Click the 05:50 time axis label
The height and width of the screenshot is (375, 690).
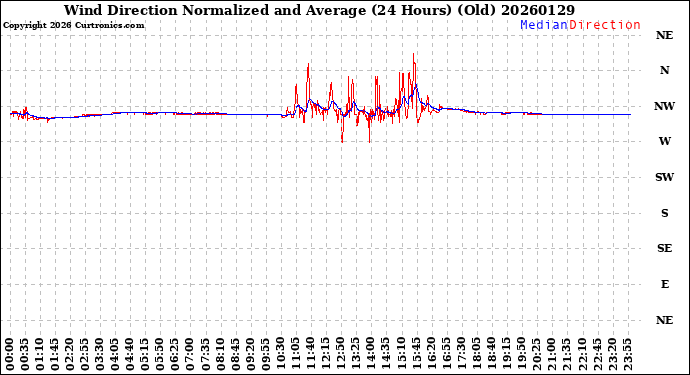pos(160,355)
